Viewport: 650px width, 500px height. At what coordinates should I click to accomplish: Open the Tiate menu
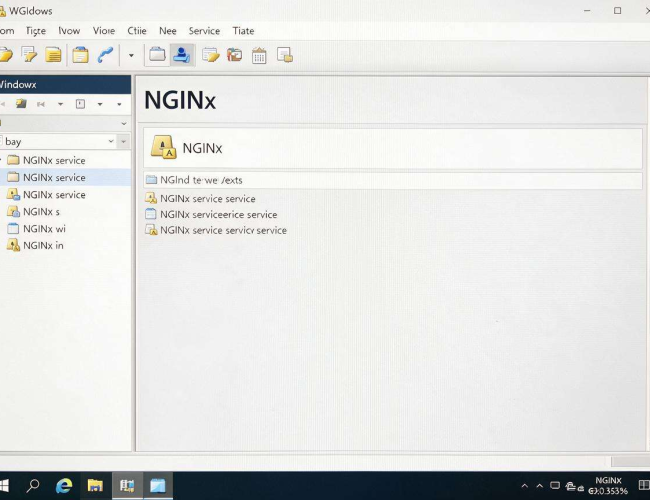pos(243,31)
